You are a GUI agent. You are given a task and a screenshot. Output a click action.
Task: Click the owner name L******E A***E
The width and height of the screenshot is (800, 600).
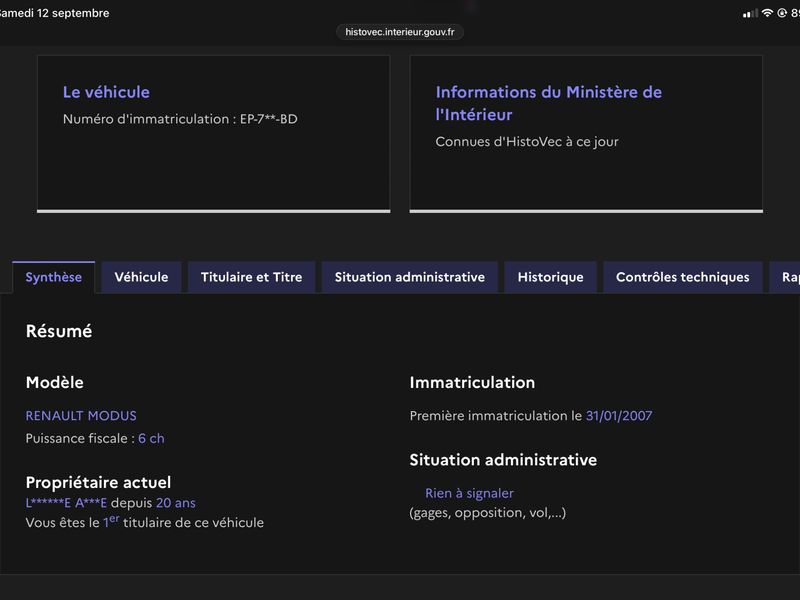(x=66, y=503)
